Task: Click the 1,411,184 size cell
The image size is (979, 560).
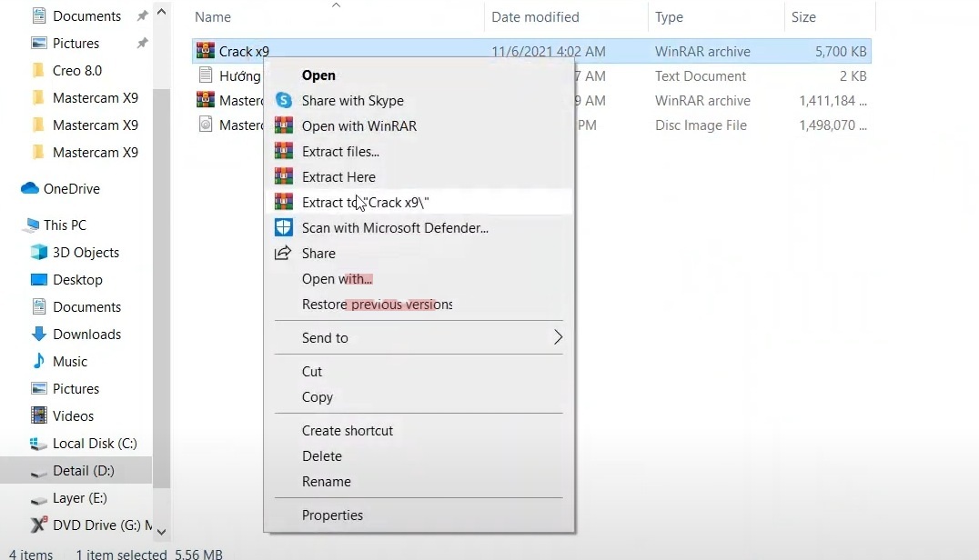Action: point(833,100)
